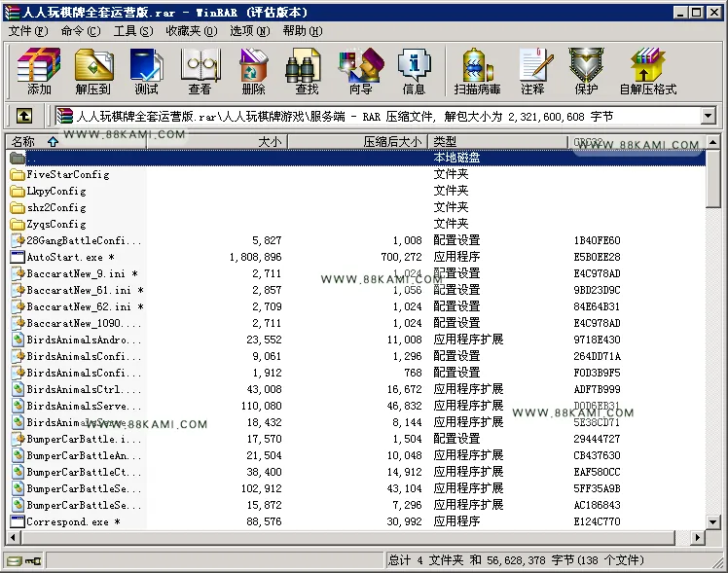This screenshot has height=573, width=728.
Task: Click the 解压到 (Extract To) icon
Action: point(93,71)
